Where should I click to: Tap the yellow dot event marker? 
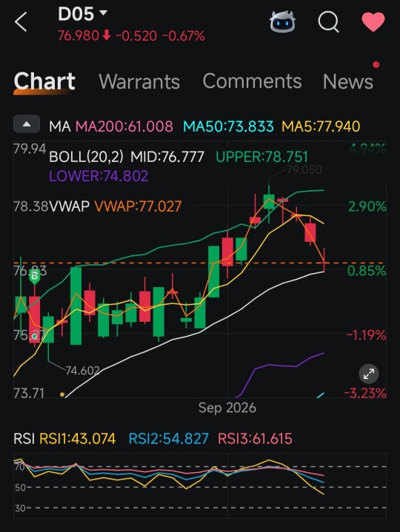[x=61, y=394]
